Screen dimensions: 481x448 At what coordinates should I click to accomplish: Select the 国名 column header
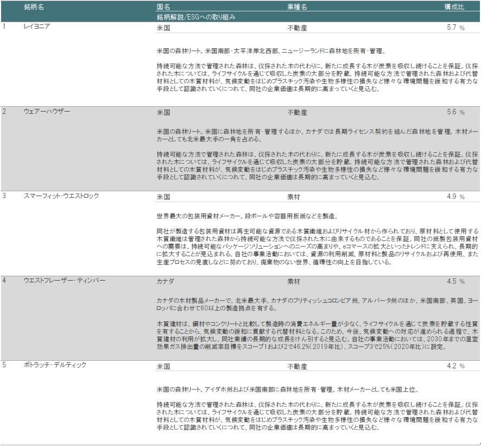coord(162,7)
